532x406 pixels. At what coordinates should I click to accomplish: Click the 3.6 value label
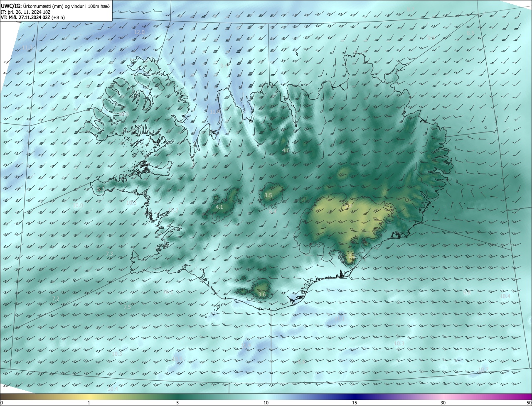tap(262, 294)
